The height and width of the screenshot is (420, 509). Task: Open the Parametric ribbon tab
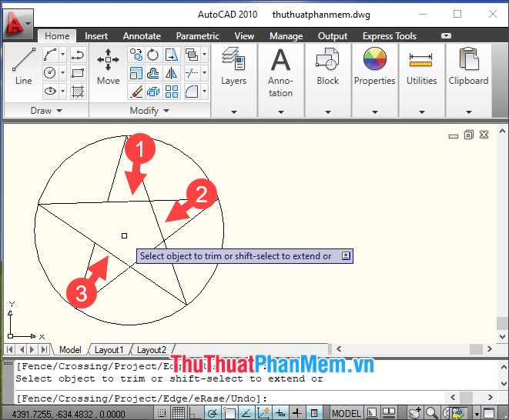pos(197,36)
